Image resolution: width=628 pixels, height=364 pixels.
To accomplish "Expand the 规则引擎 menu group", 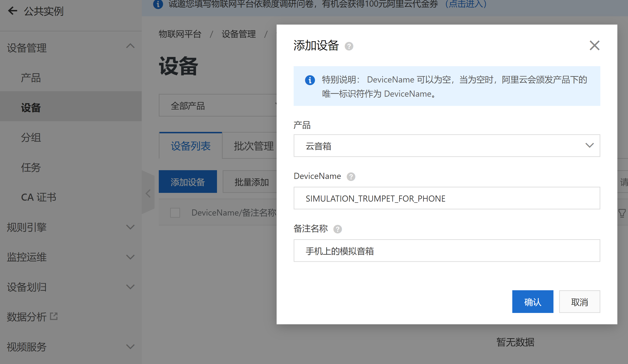I will (130, 227).
